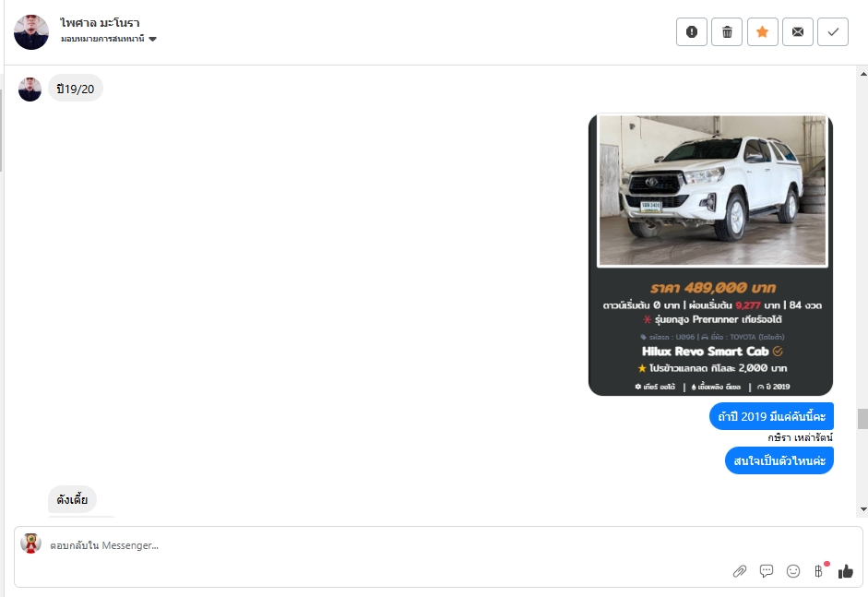868x597 pixels.
Task: Open the conversation assignment dropdown
Action: click(x=109, y=39)
